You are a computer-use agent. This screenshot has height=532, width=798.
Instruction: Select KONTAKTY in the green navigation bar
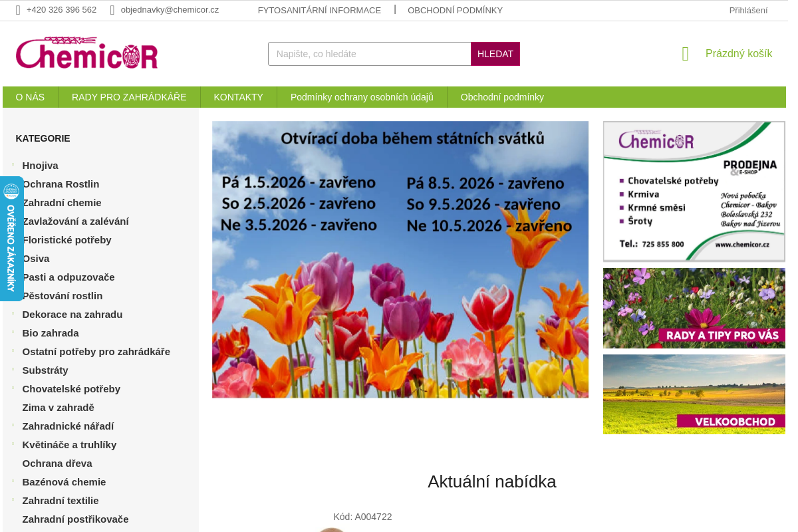[238, 96]
